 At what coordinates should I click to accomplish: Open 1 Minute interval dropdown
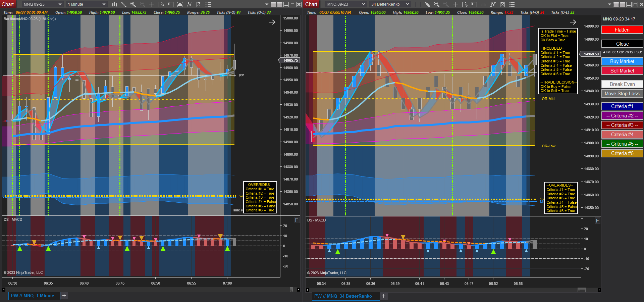coord(87,4)
